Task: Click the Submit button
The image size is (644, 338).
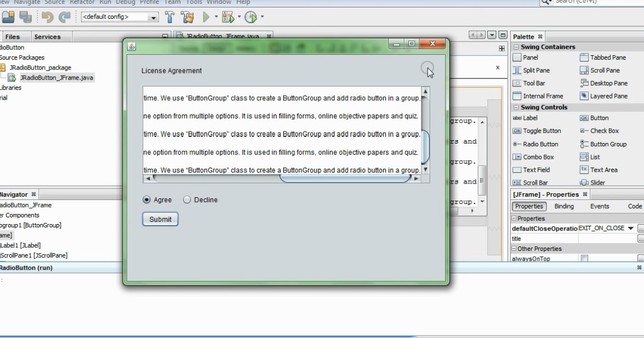Action: (x=160, y=219)
